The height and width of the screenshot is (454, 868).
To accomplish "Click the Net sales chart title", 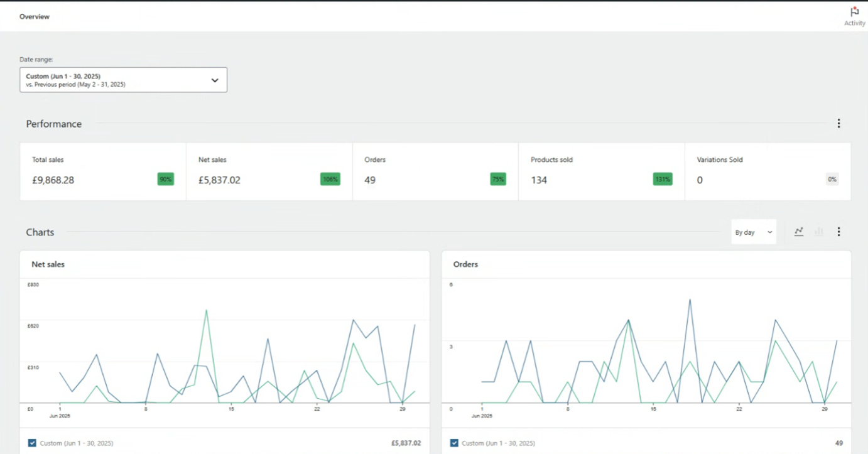I will pyautogui.click(x=48, y=264).
